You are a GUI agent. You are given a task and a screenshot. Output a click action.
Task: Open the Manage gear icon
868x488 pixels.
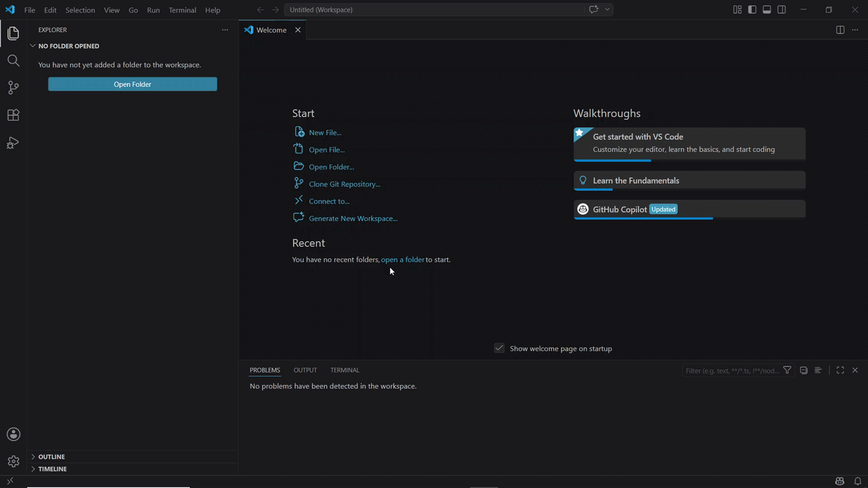pyautogui.click(x=13, y=462)
